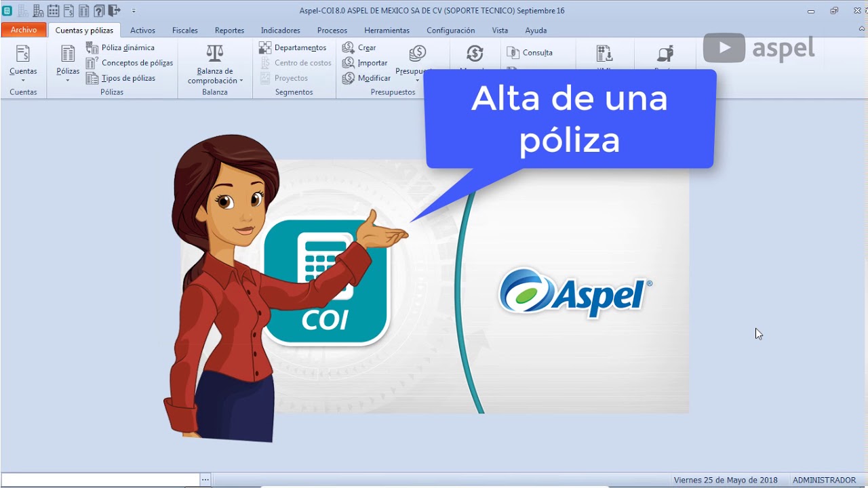
Task: Expand the Presupuestos dropdown arrow
Action: [418, 81]
